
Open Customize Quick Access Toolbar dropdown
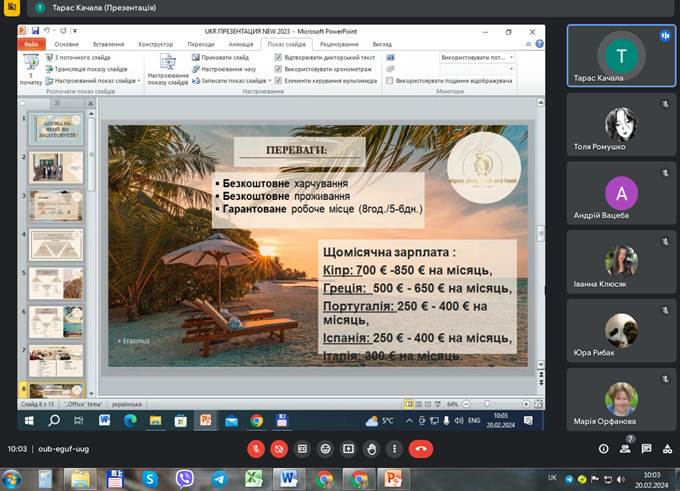tap(75, 31)
